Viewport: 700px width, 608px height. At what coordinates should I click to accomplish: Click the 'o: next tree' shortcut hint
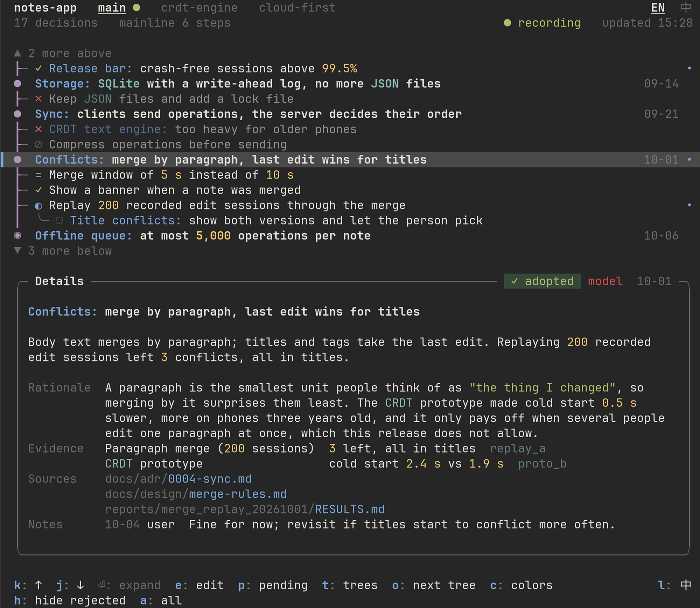(434, 585)
